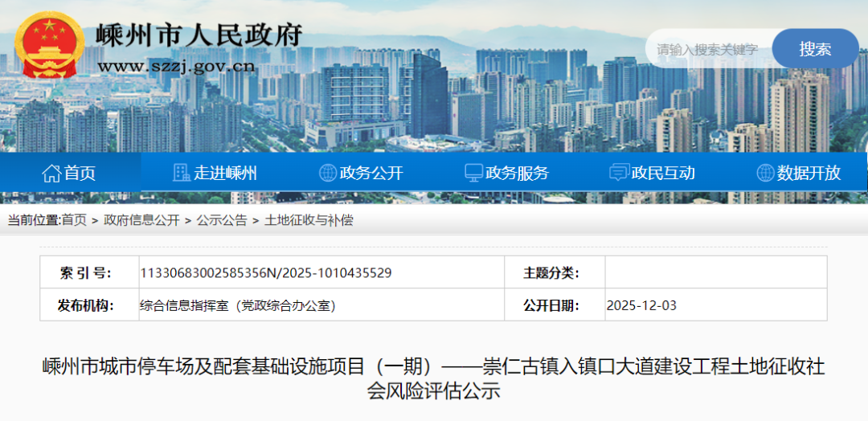Viewport: 868px width, 421px height.
Task: Click the 首页 breadcrumb link
Action: pos(74,220)
